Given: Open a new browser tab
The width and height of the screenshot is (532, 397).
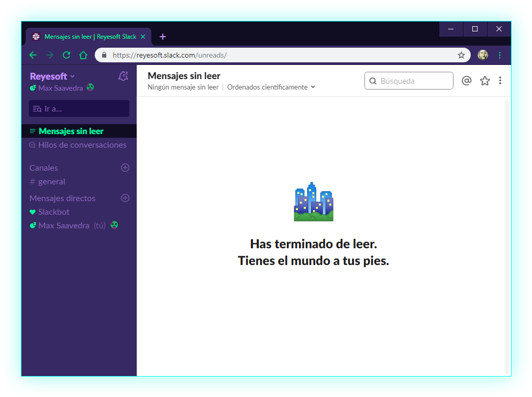Looking at the screenshot, I should click(163, 37).
